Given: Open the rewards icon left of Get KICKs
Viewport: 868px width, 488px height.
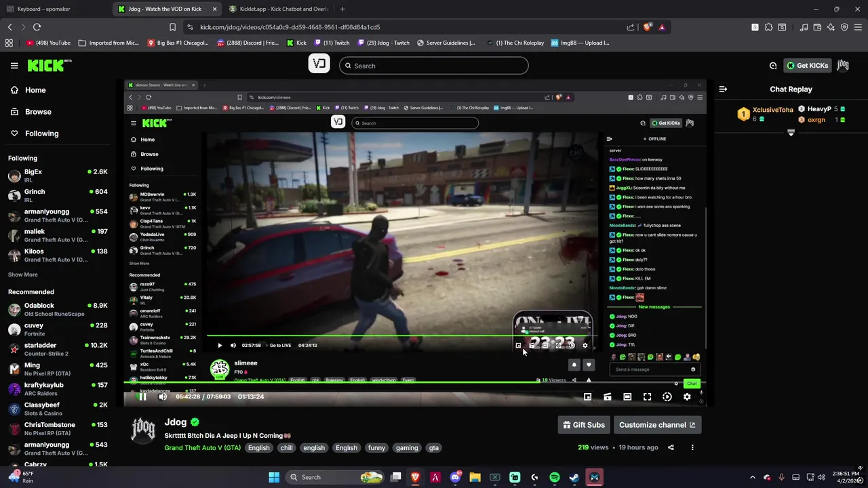Looking at the screenshot, I should pos(773,66).
